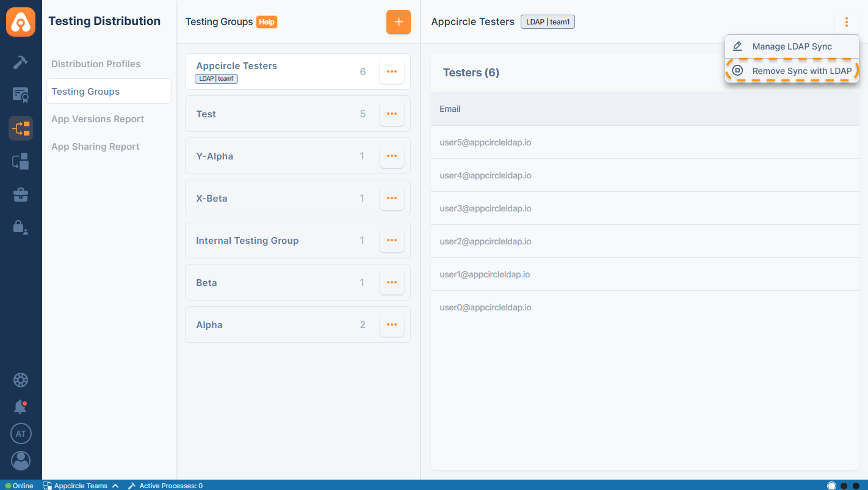Select the Alpha group card

pos(298,324)
